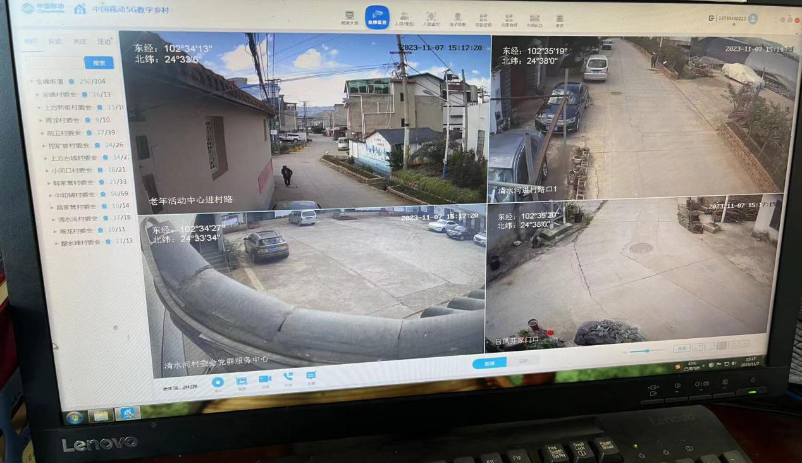The height and width of the screenshot is (463, 802).
Task: Select the tree row showing 17/18
Action: [92, 218]
